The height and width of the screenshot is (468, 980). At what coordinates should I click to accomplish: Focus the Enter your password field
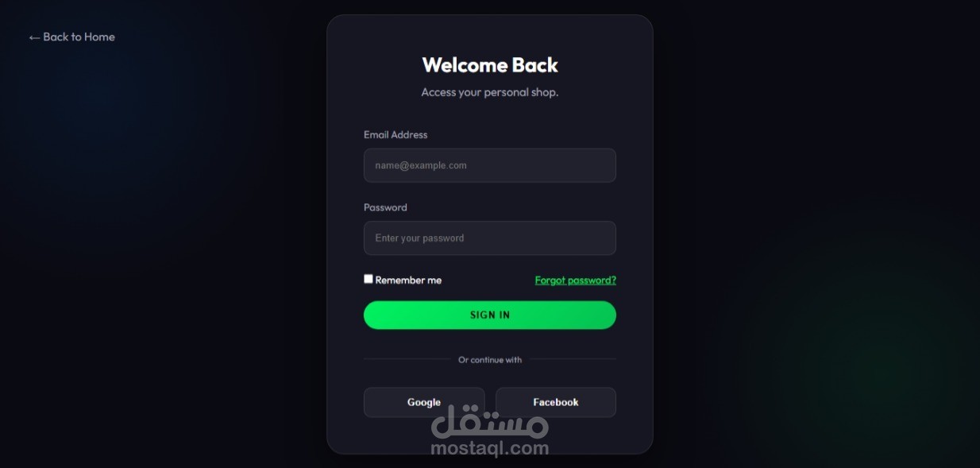click(x=490, y=238)
